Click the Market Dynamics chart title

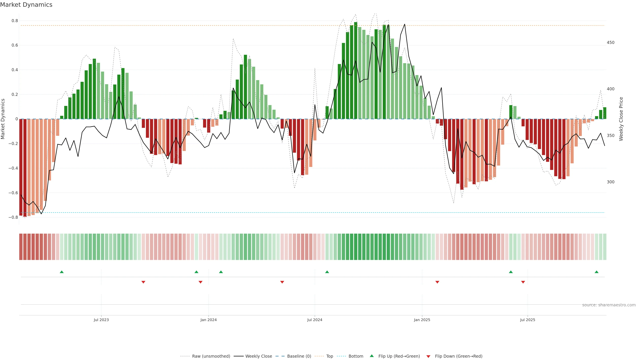pos(26,5)
